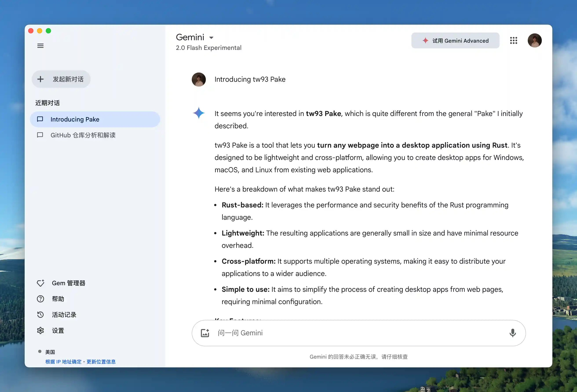Viewport: 577px width, 392px height.
Task: Toggle the hamburger sidebar menu
Action: (40, 46)
